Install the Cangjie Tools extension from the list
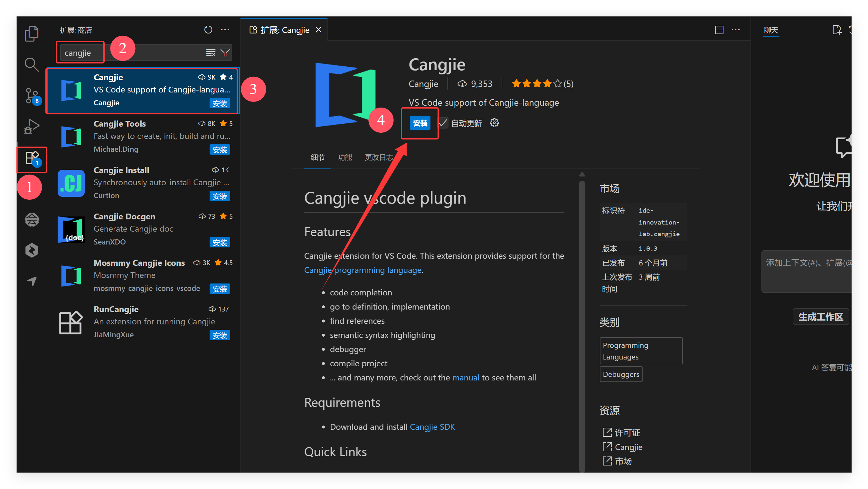868x489 pixels. click(220, 150)
